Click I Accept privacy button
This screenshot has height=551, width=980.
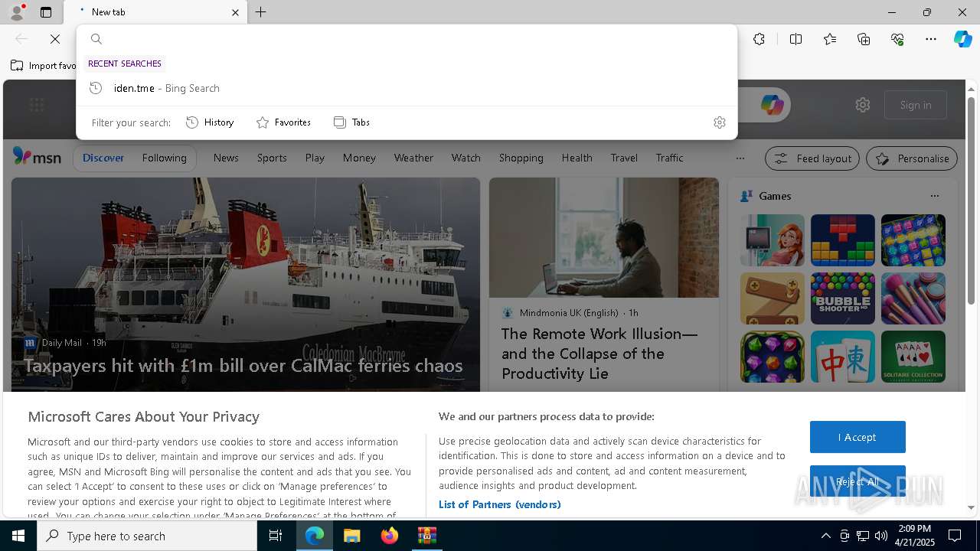(x=857, y=437)
